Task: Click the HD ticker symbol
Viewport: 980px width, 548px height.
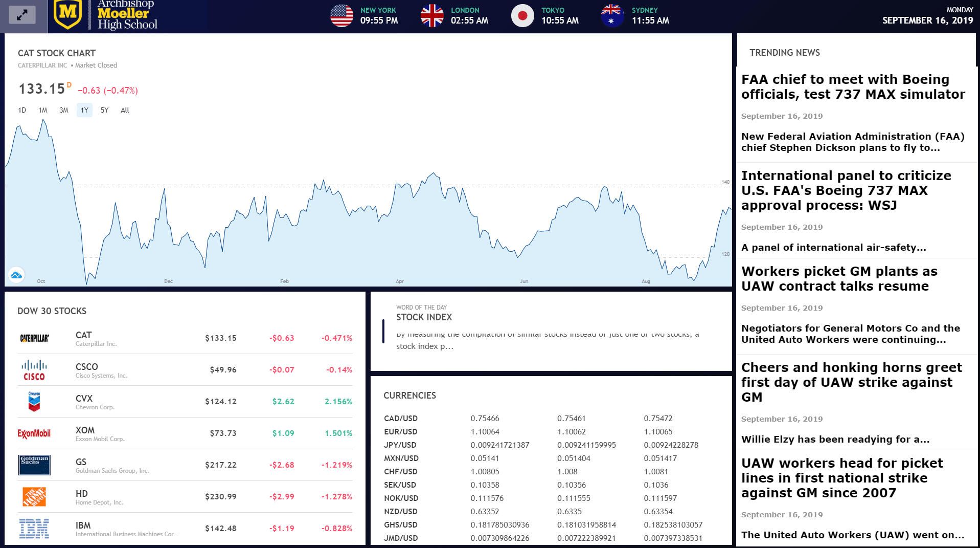Action: (82, 494)
